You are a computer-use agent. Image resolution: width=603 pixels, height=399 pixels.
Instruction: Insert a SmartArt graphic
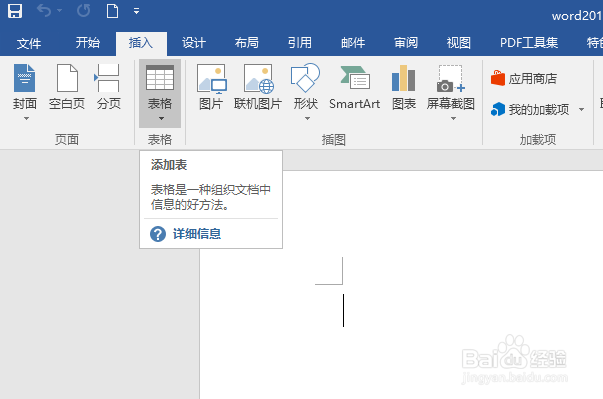click(355, 87)
